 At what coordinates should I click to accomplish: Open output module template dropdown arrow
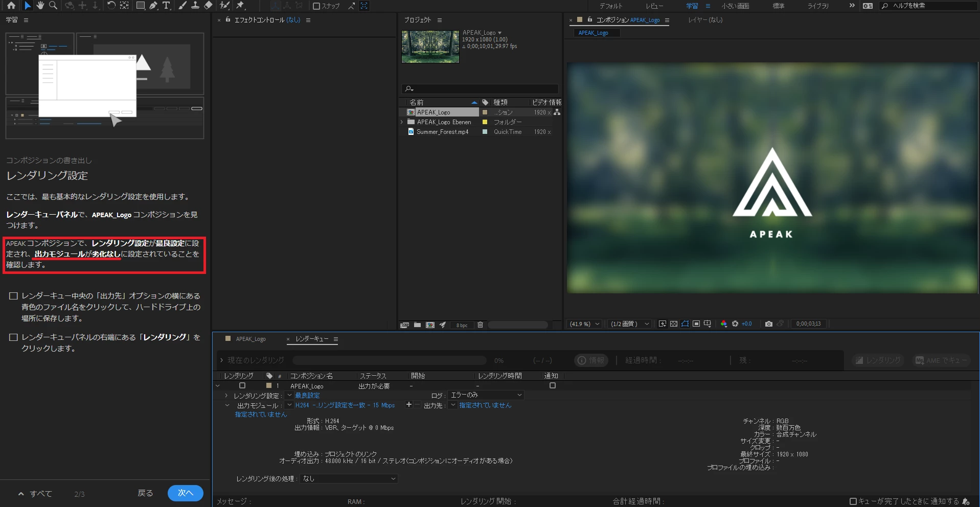[289, 405]
